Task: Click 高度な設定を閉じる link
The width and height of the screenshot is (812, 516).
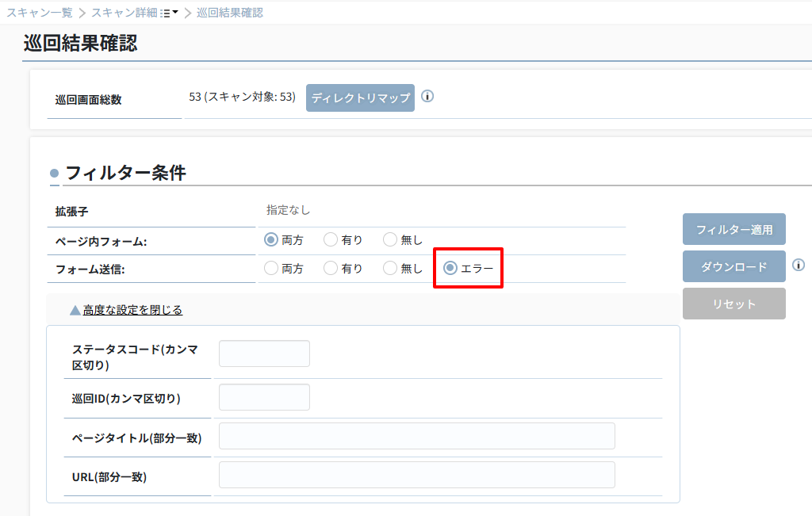Action: pyautogui.click(x=132, y=310)
